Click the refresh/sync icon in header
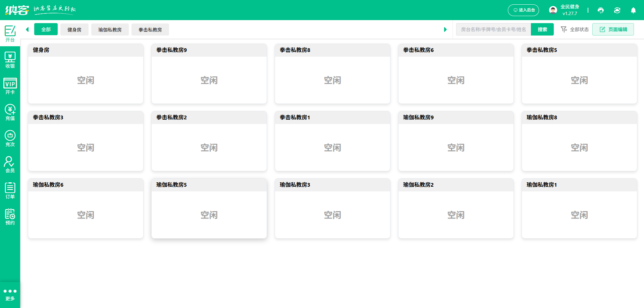The image size is (644, 308). tap(617, 10)
